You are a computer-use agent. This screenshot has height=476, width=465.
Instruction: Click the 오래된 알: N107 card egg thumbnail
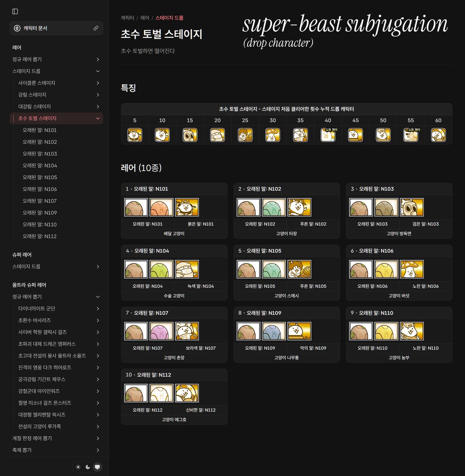click(x=136, y=331)
